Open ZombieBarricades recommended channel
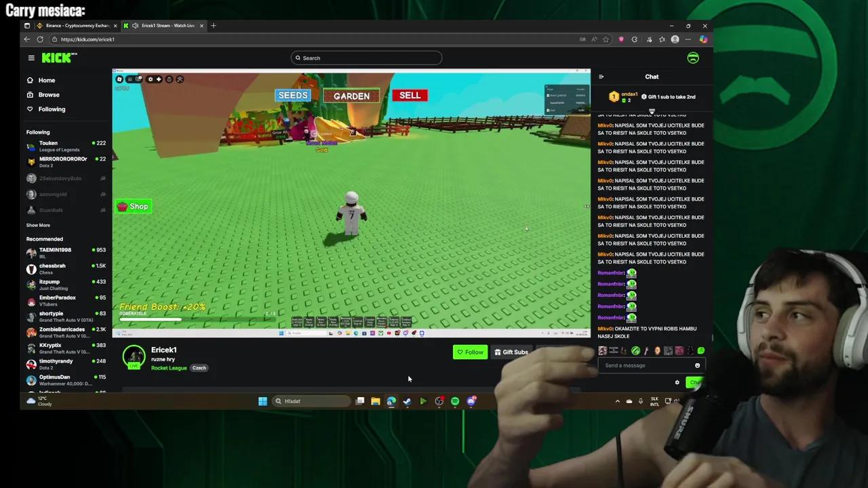This screenshot has width=868, height=488. click(66, 332)
